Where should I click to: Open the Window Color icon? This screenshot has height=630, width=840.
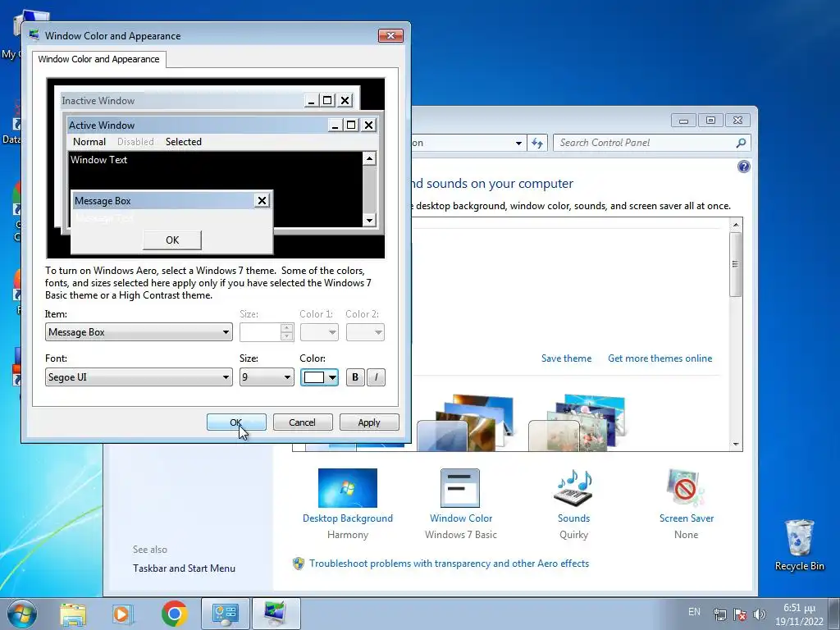click(460, 488)
